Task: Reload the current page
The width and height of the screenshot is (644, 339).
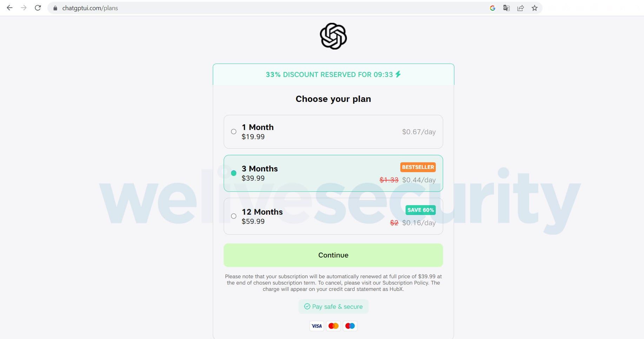Action: coord(38,8)
